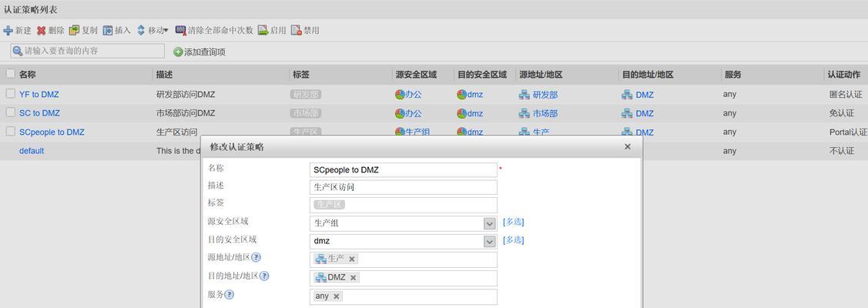
Task: Click the 删除 (Delete) red X icon
Action: pyautogui.click(x=41, y=30)
